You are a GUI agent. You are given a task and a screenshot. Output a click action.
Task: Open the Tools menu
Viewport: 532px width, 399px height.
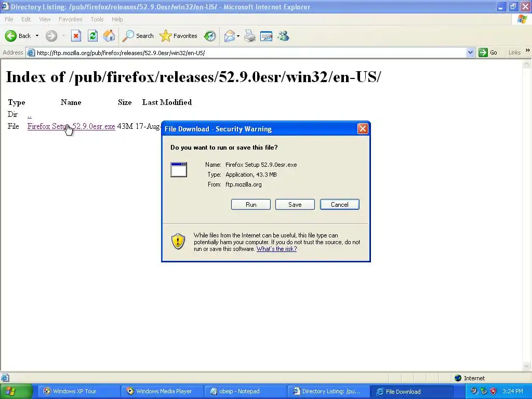[x=97, y=19]
